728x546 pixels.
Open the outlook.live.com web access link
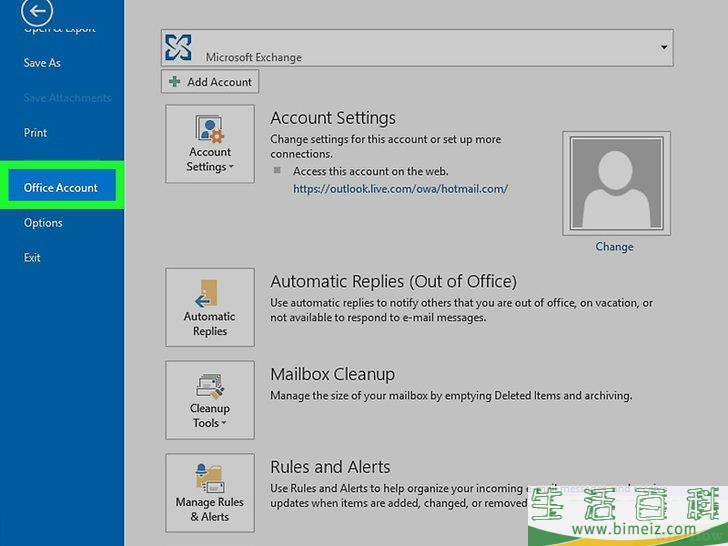click(x=400, y=188)
